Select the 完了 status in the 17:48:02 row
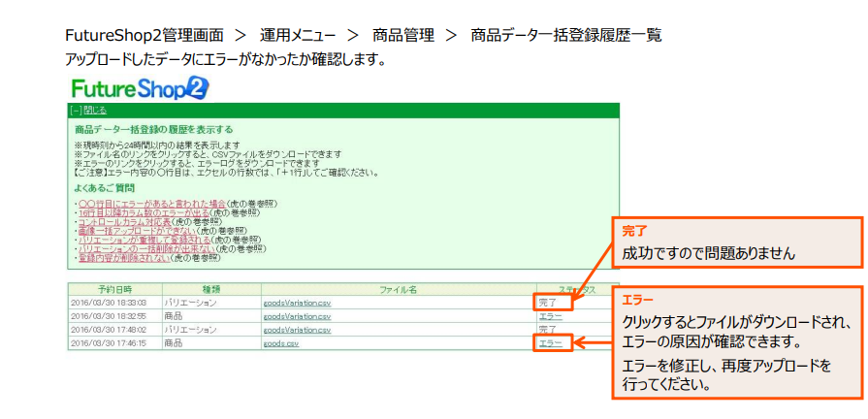The height and width of the screenshot is (419, 868). pyautogui.click(x=548, y=330)
